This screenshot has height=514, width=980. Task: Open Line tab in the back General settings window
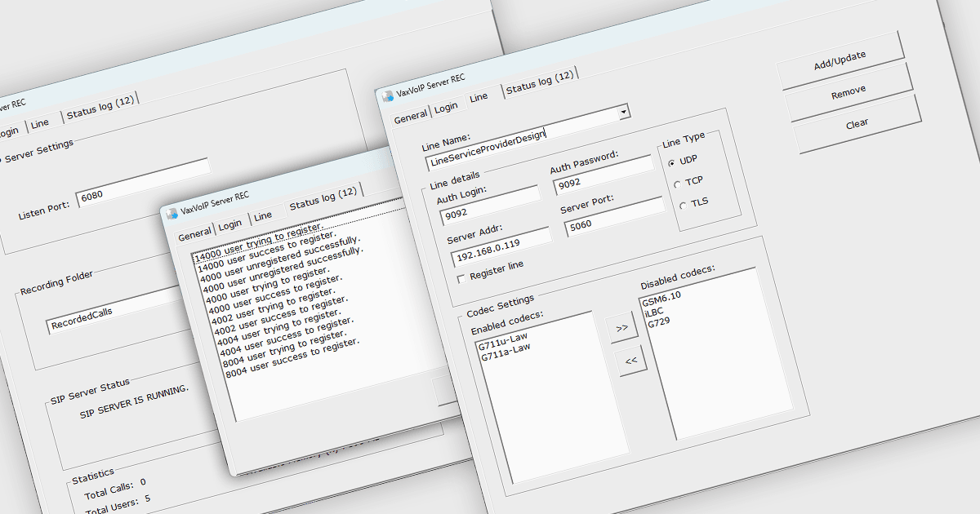click(x=40, y=122)
